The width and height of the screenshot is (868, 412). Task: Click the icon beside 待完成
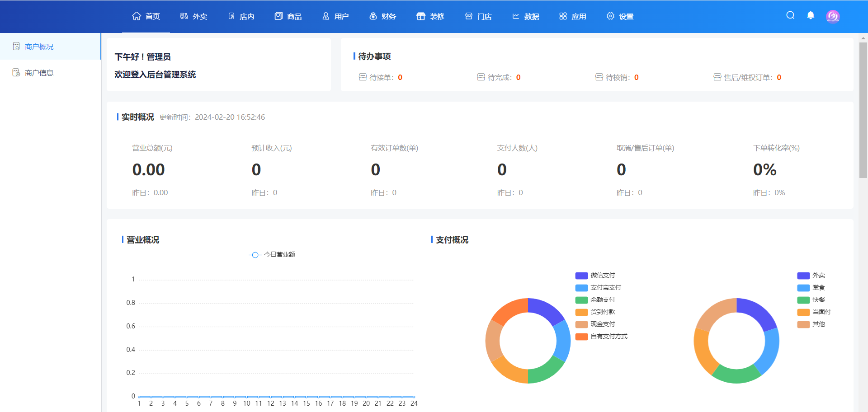coord(481,77)
